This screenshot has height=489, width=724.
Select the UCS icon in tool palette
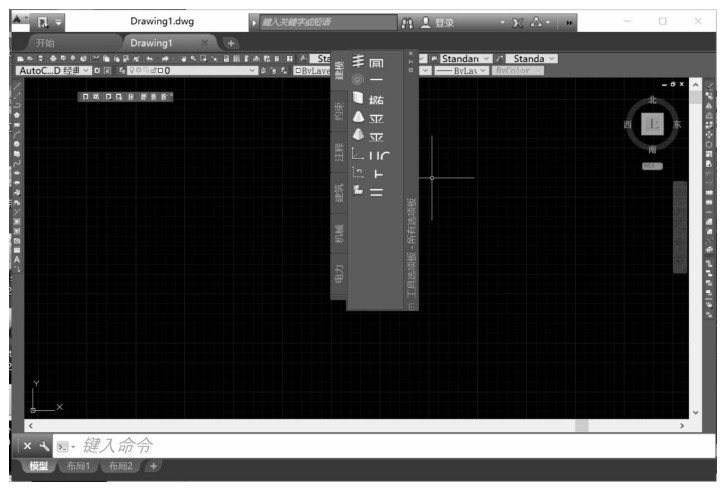tap(358, 152)
